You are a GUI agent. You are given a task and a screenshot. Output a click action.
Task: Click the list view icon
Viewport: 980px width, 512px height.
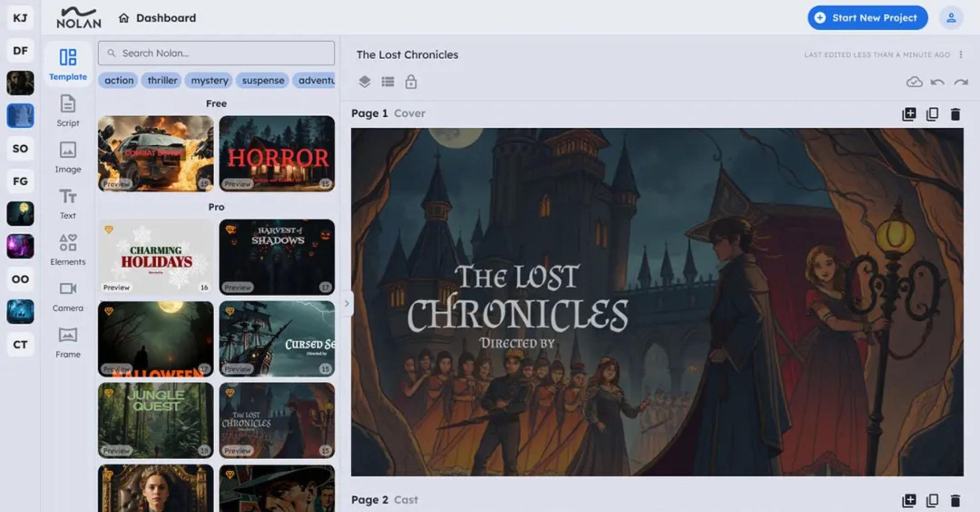388,82
